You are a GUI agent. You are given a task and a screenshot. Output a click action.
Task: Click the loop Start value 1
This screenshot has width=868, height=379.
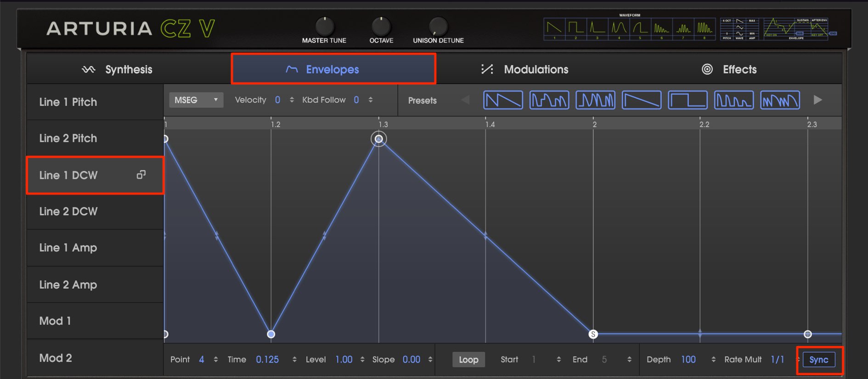tap(534, 360)
